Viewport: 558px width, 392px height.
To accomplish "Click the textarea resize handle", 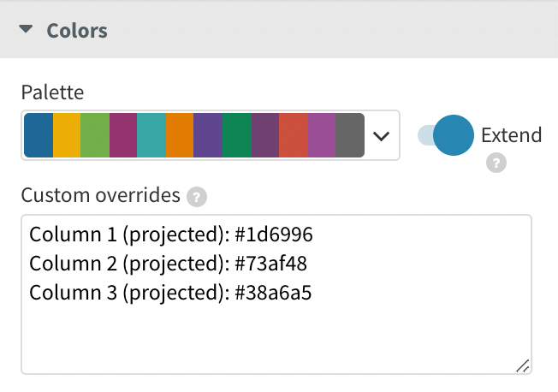I will (522, 365).
